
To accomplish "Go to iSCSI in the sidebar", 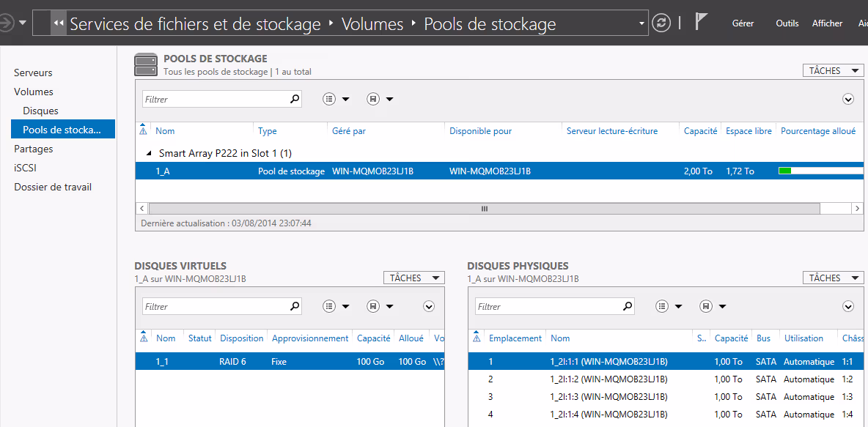I will point(25,168).
